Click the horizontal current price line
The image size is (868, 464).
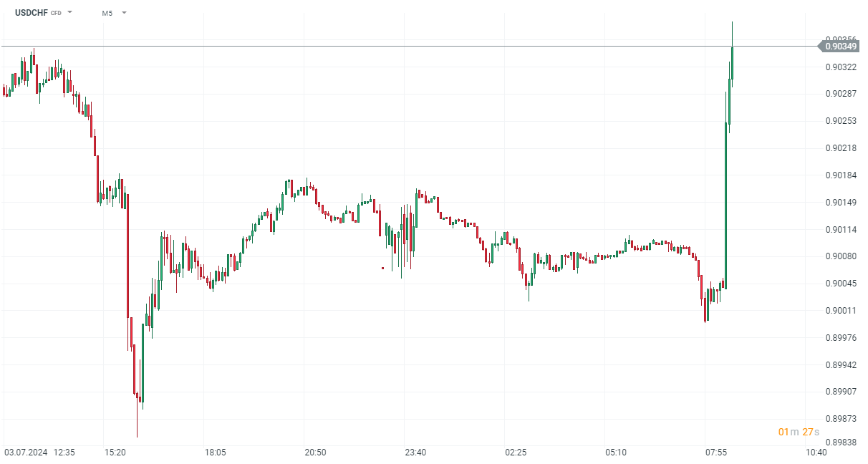[430, 47]
